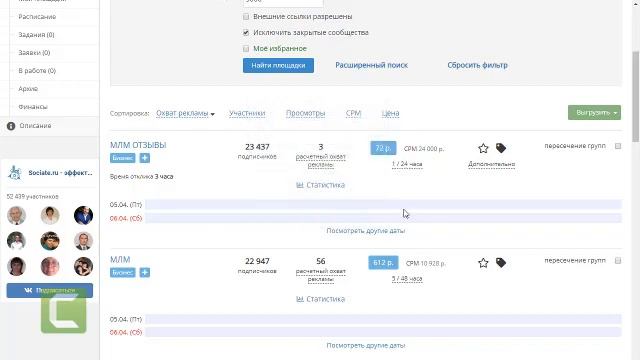Click the page vertical scrollbar
Screen dimensions: 640x360
636,97
